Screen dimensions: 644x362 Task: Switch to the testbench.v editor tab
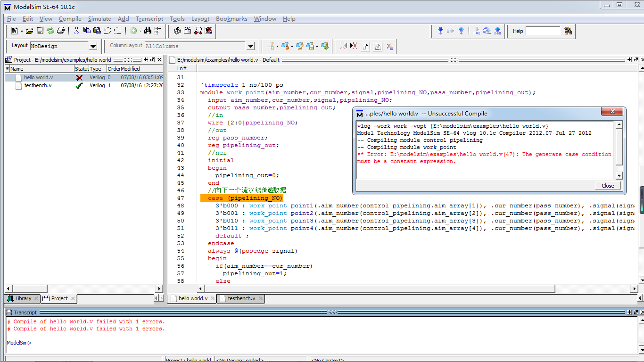pyautogui.click(x=241, y=298)
